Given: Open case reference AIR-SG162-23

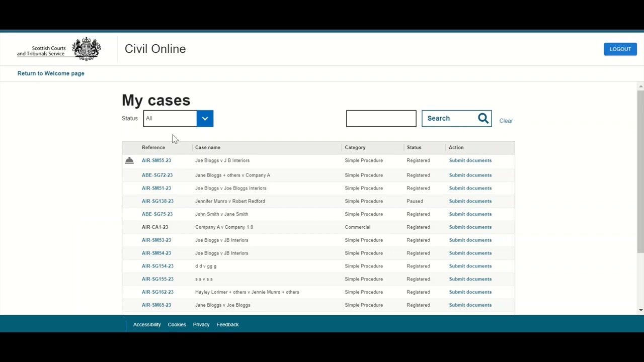Looking at the screenshot, I should tap(157, 292).
